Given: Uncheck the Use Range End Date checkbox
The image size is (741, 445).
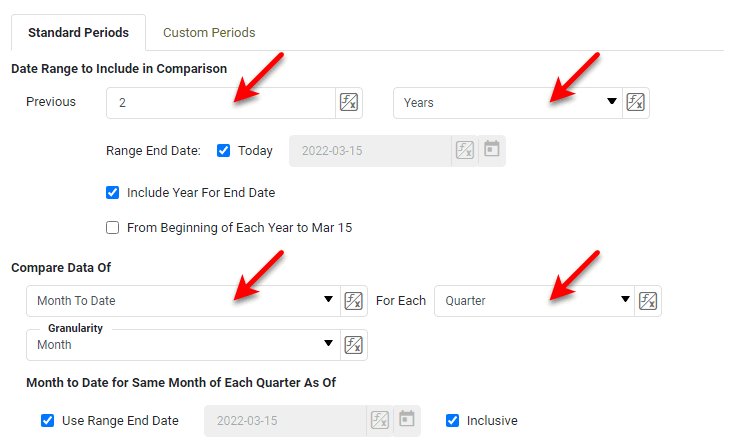Looking at the screenshot, I should tap(48, 420).
